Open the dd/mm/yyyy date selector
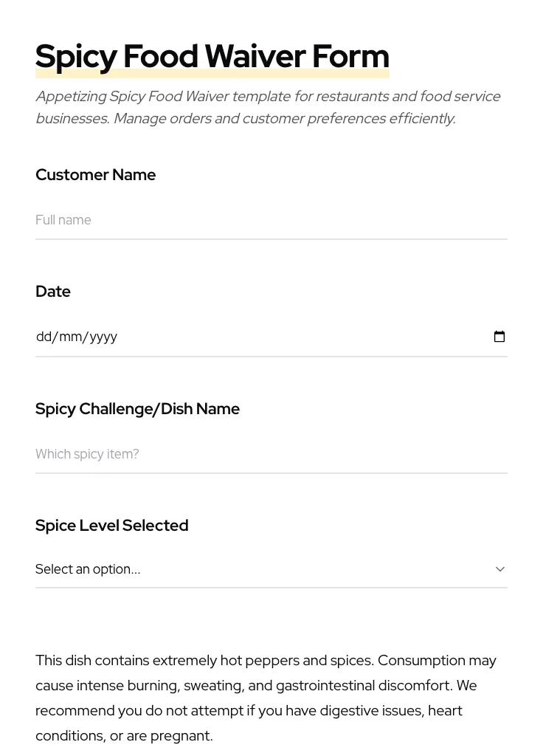Screen dimensions: 543x756 (x=221, y=336)
